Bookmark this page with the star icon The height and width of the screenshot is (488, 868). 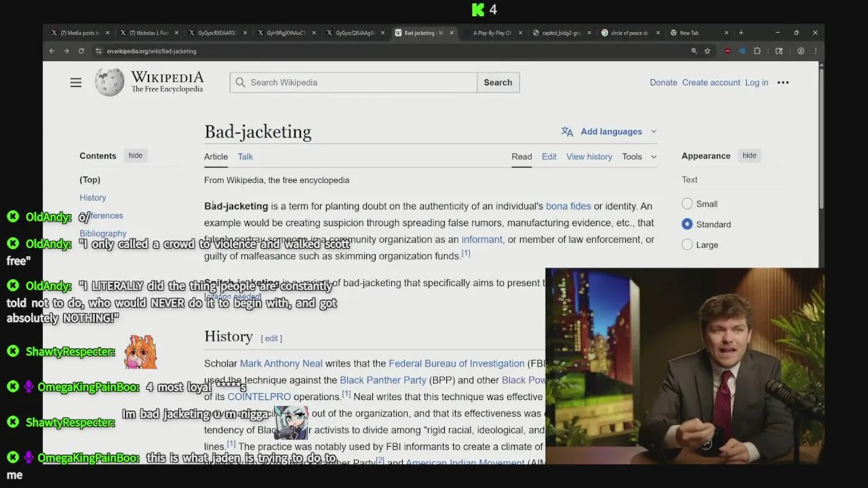coord(707,51)
